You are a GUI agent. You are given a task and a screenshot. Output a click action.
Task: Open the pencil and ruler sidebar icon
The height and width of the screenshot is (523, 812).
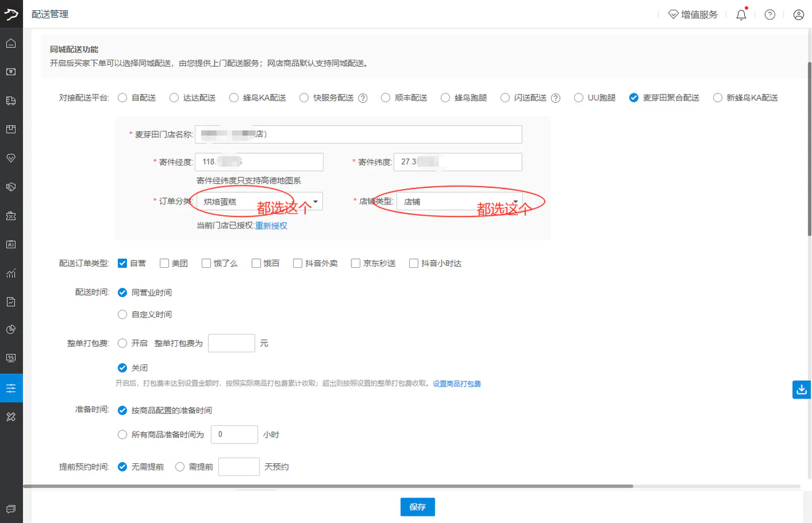(11, 416)
